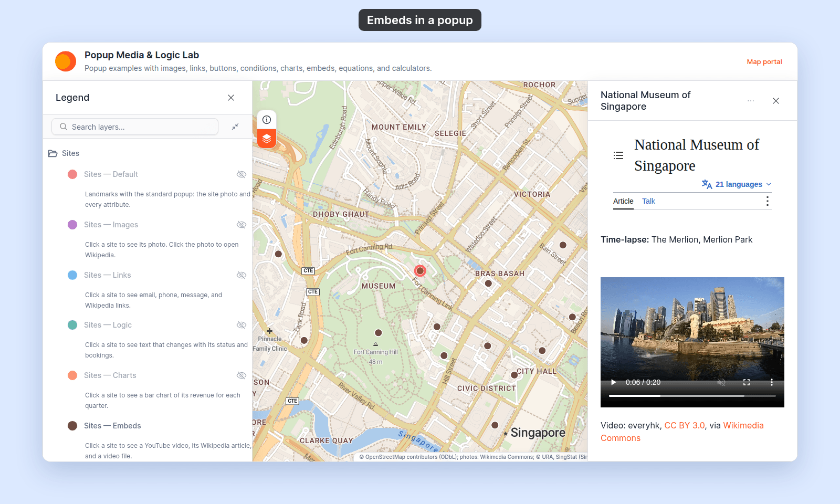Show the Sites — Links layer
The width and height of the screenshot is (840, 504).
241,275
